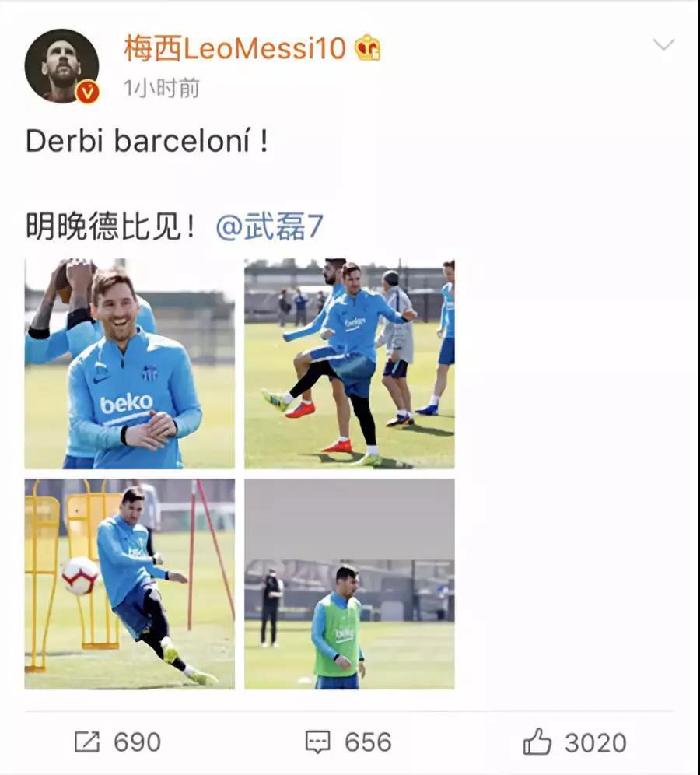Click the orange verified V badge
The image size is (700, 775).
pyautogui.click(x=87, y=93)
